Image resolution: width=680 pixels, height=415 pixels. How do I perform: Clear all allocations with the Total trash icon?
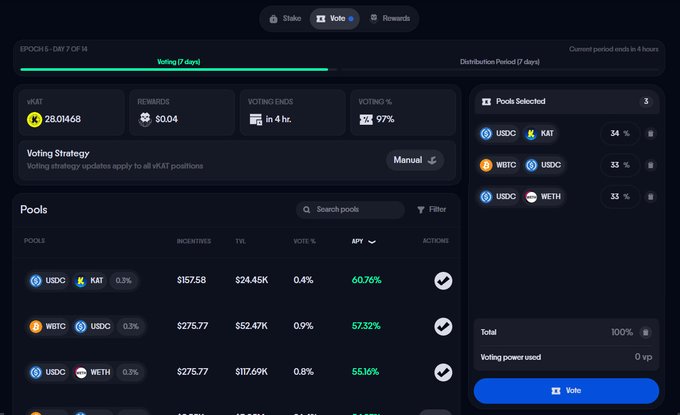coord(645,333)
